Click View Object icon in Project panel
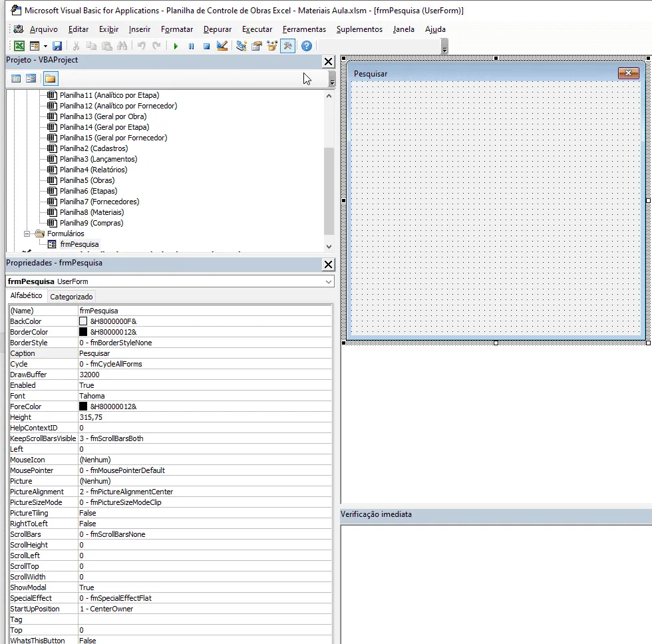The height and width of the screenshot is (644, 652). [31, 79]
